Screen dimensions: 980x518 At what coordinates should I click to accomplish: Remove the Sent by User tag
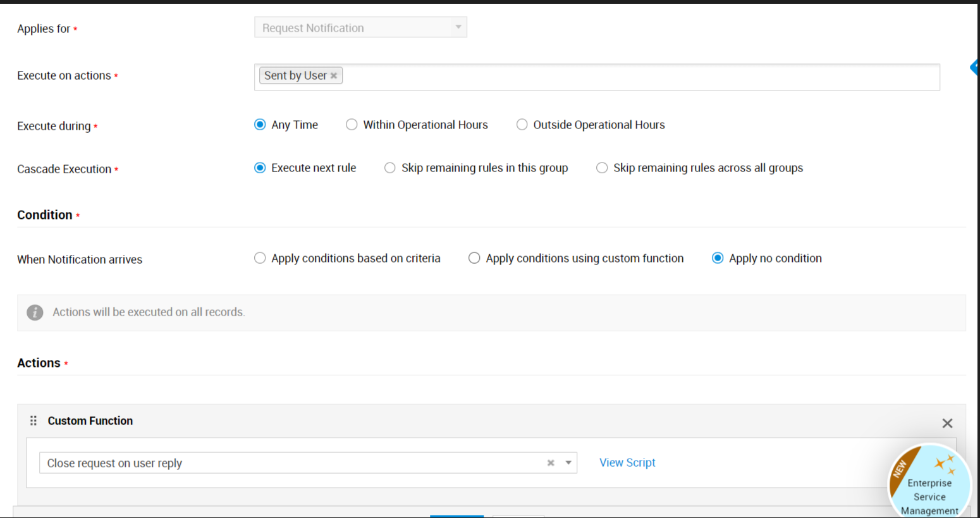[334, 76]
